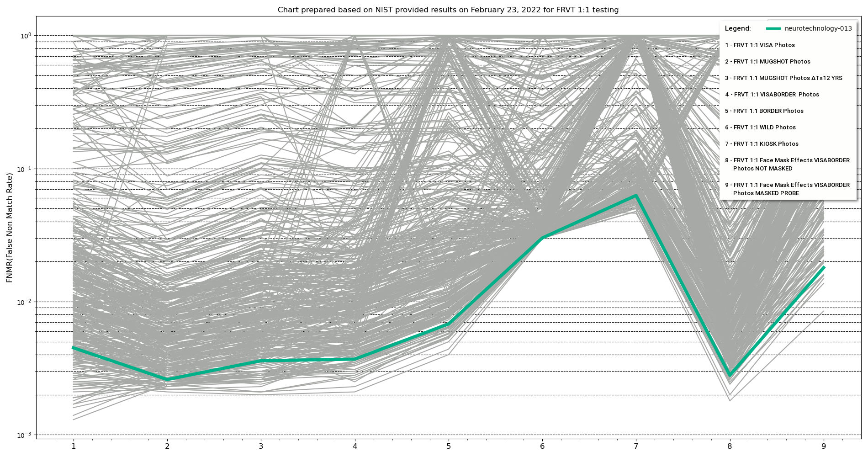Click the green line endpoint at dataset 9
Viewport: 868px width, 457px height.
point(824,267)
